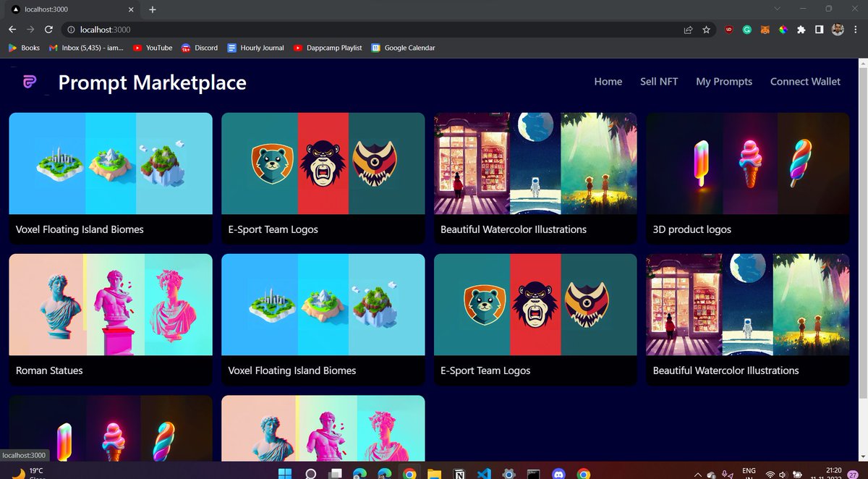868x479 pixels.
Task: Expand the tab search chevron
Action: (x=777, y=9)
